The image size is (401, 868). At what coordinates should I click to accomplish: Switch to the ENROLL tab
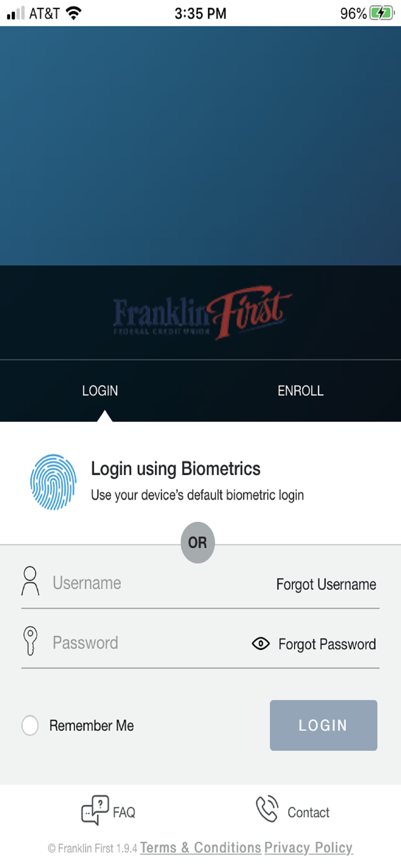click(x=301, y=391)
